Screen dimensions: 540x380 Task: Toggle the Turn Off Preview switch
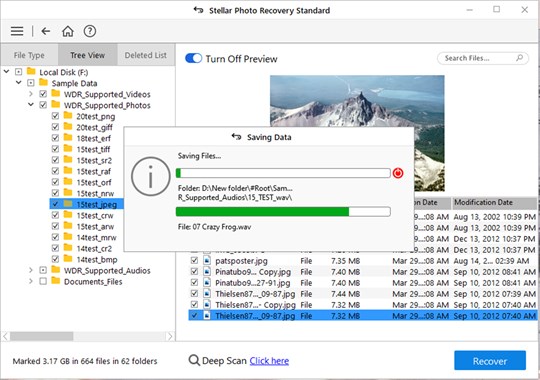pos(193,58)
